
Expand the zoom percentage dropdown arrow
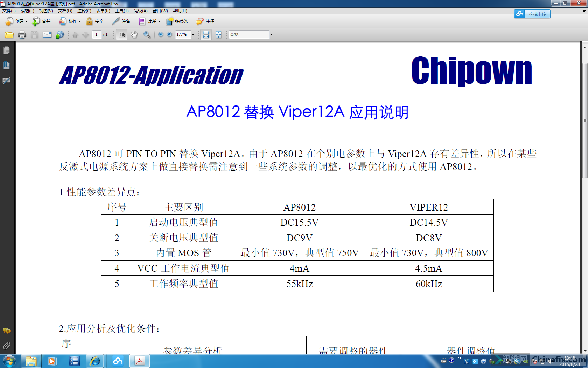pos(193,35)
